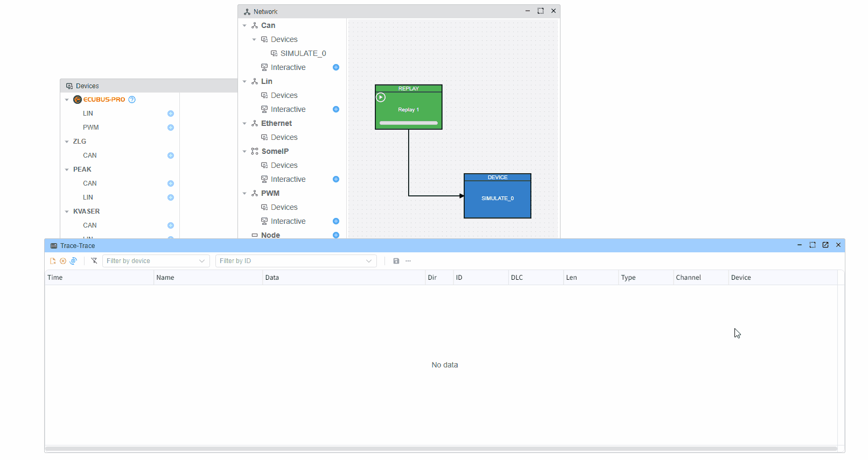Viewport: 868px width, 460px height.
Task: Select Interactive under SomeIP
Action: point(288,179)
